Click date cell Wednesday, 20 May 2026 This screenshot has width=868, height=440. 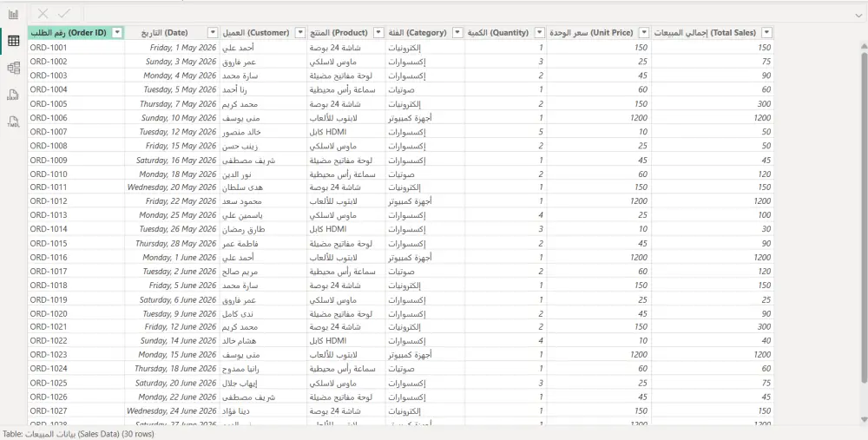pos(172,187)
